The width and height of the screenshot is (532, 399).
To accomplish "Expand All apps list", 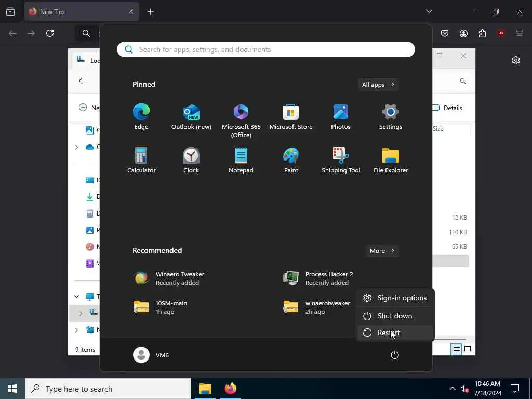I will click(378, 85).
